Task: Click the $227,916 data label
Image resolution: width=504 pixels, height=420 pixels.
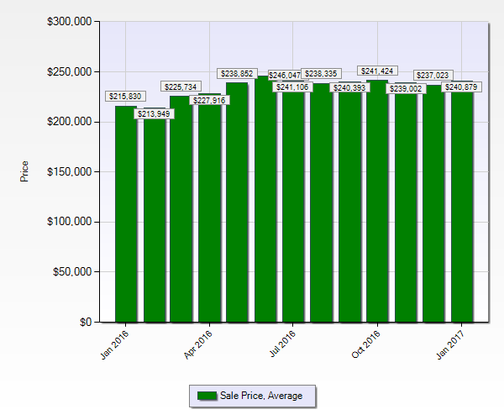Action: (209, 100)
